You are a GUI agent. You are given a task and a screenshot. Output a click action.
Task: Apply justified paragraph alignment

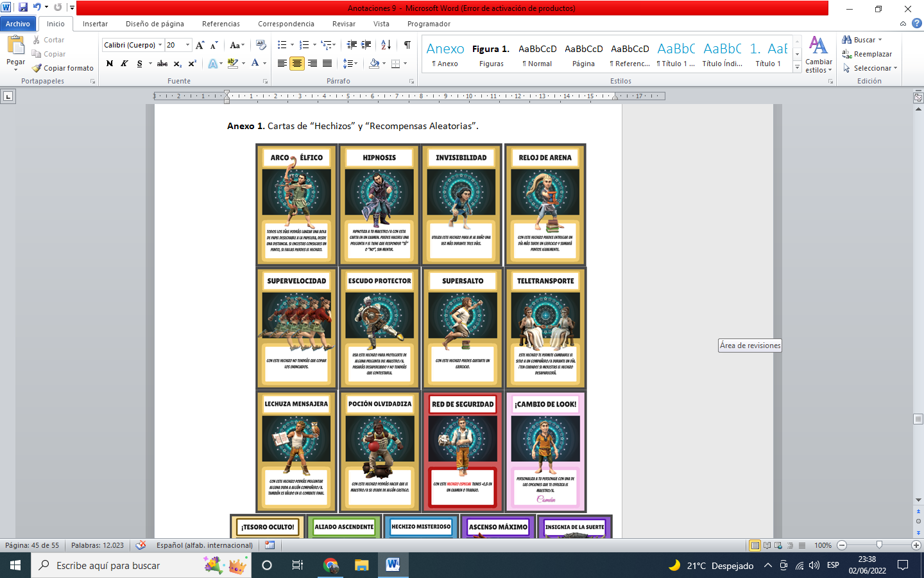click(x=327, y=63)
